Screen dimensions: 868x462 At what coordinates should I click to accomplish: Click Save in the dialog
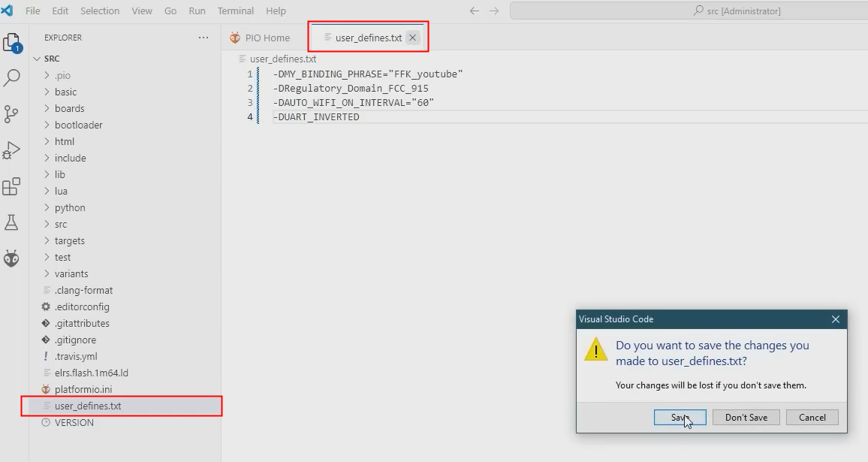[x=680, y=417]
